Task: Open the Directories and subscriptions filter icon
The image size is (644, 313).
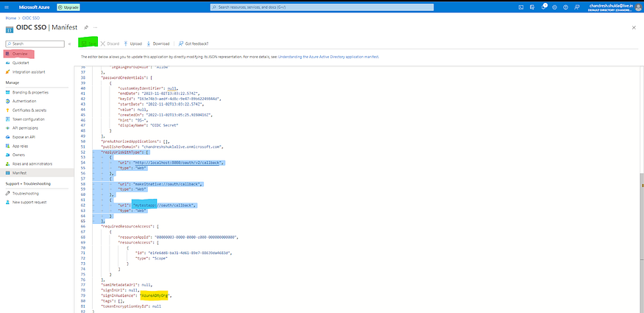Action: [532, 7]
